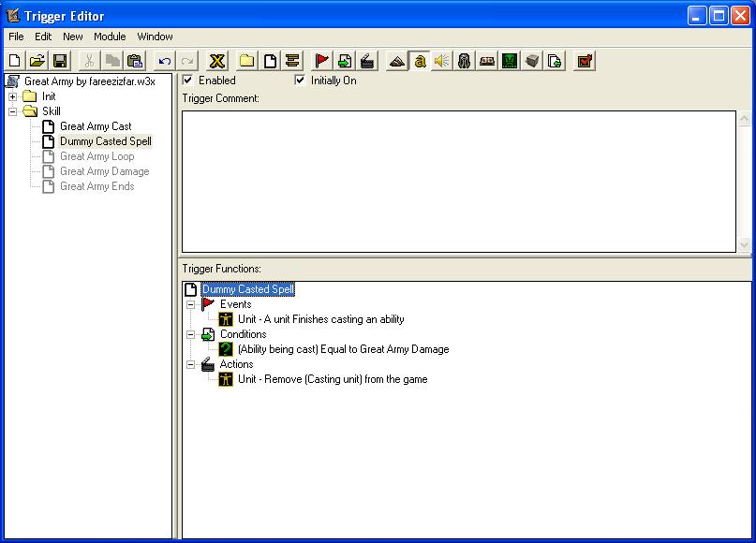Add a new trigger comment icon
Image resolution: width=756 pixels, height=543 pixels.
[292, 61]
